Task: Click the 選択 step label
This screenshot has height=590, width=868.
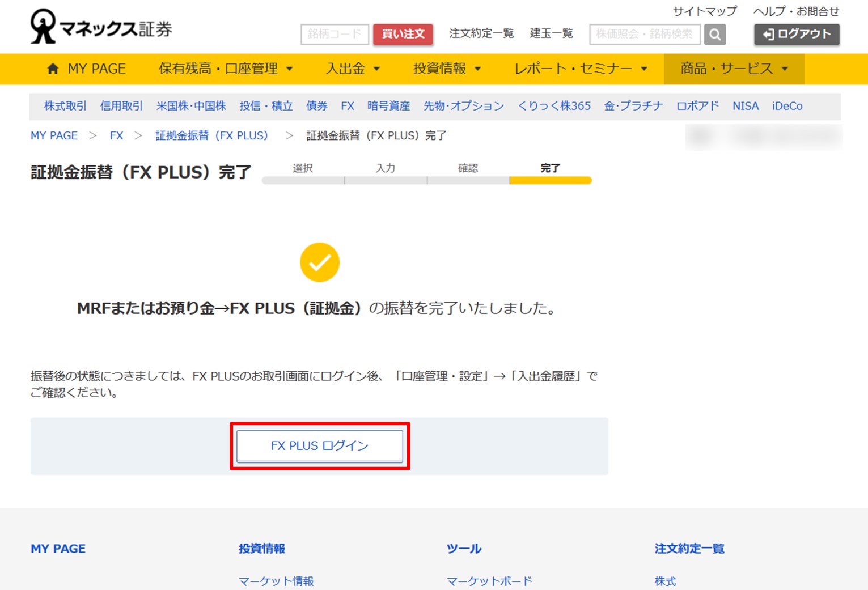Action: click(303, 168)
